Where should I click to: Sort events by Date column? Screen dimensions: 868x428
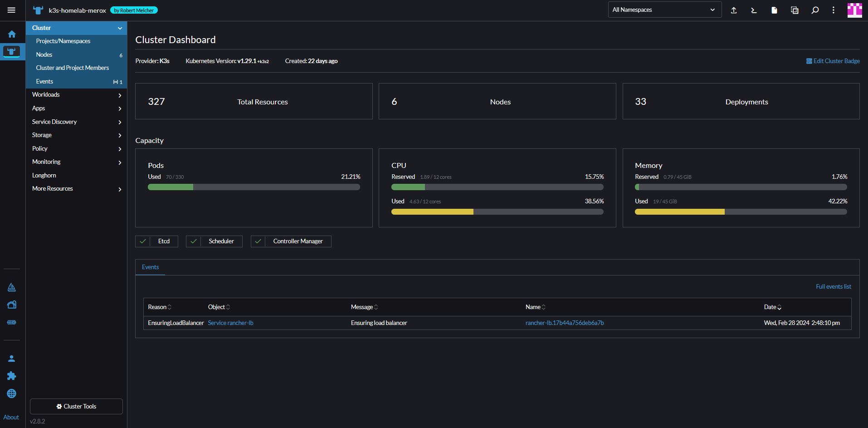pyautogui.click(x=773, y=307)
